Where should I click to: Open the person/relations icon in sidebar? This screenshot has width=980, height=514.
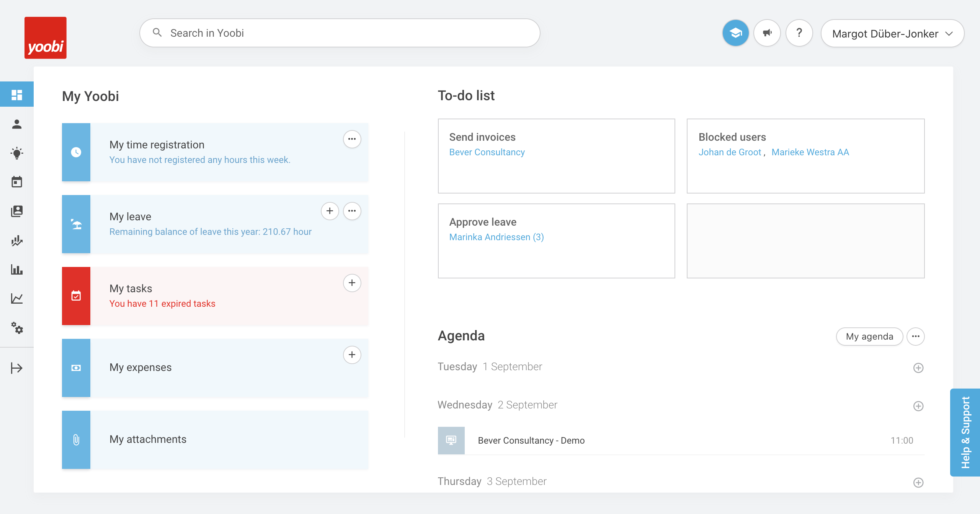pyautogui.click(x=17, y=124)
